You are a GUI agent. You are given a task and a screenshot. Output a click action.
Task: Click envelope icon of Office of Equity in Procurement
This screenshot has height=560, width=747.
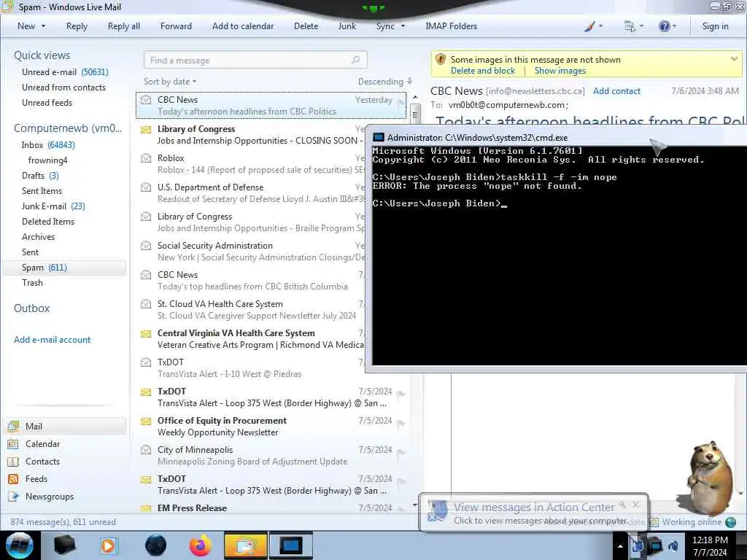pos(146,421)
